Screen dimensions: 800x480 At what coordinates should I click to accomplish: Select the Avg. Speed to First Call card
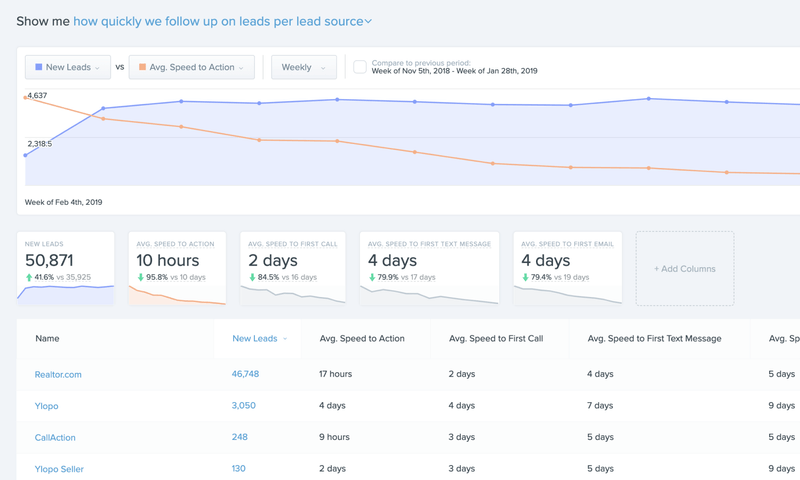pyautogui.click(x=293, y=269)
